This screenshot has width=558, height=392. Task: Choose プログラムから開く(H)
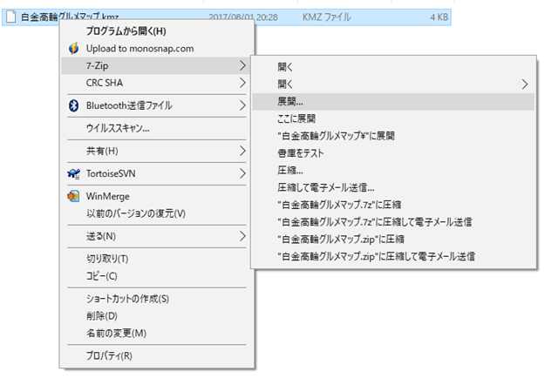pyautogui.click(x=157, y=31)
